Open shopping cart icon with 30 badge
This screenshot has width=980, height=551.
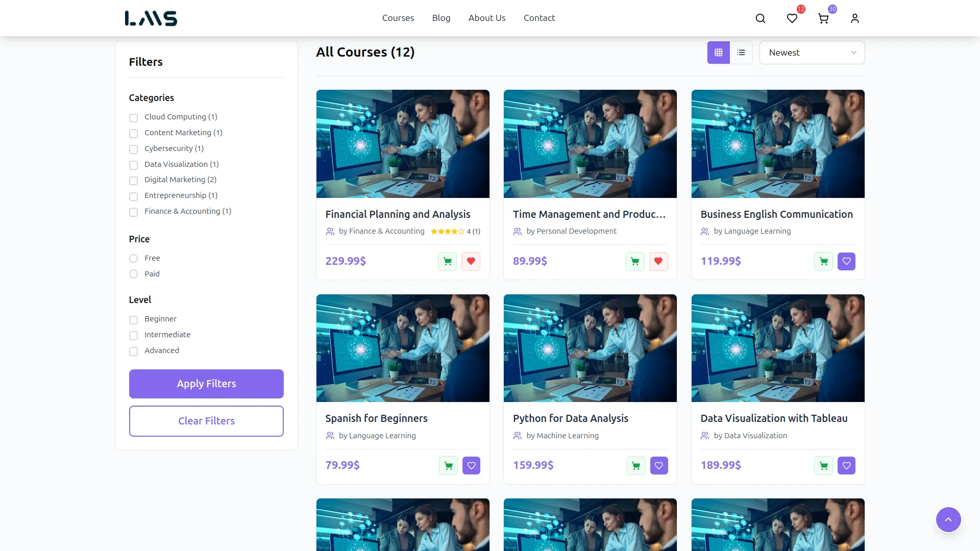[823, 18]
